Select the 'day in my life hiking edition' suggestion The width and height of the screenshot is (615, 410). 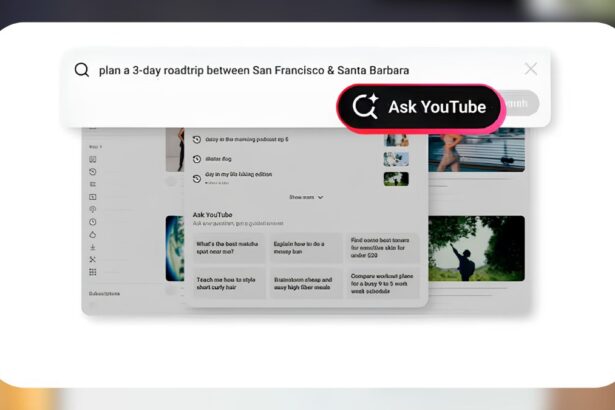tap(238, 174)
